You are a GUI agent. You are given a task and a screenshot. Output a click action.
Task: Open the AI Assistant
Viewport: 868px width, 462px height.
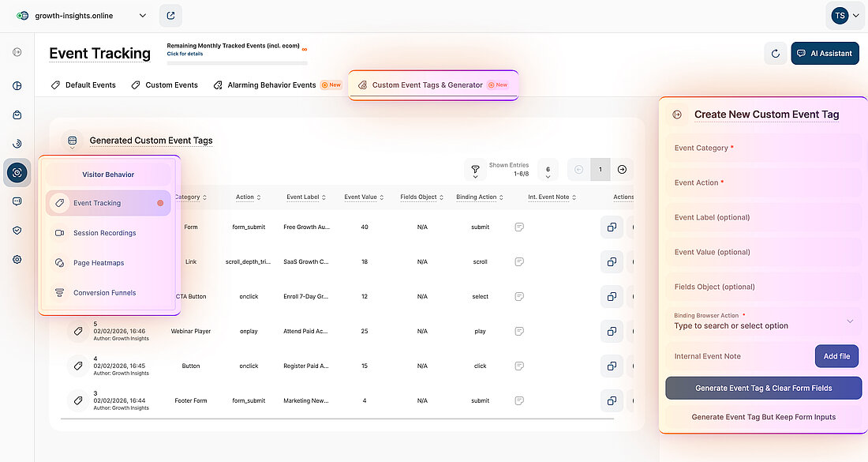(x=825, y=53)
